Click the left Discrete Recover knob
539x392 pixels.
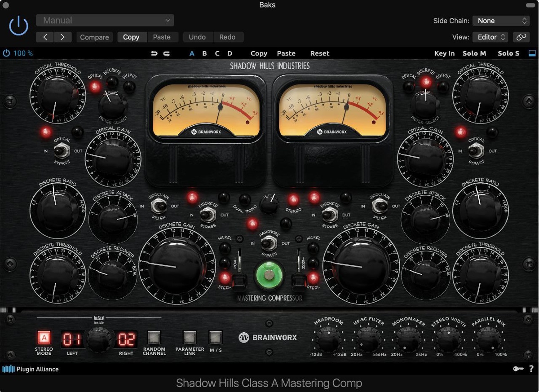tap(112, 276)
